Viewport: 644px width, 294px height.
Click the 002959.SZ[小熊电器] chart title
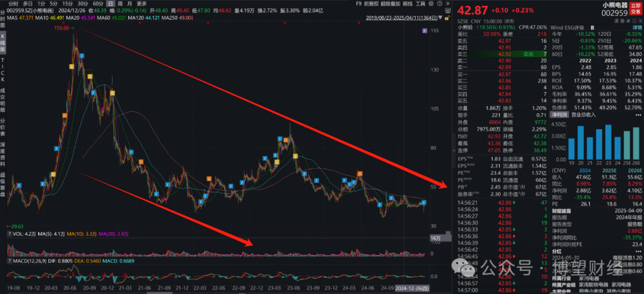point(31,11)
